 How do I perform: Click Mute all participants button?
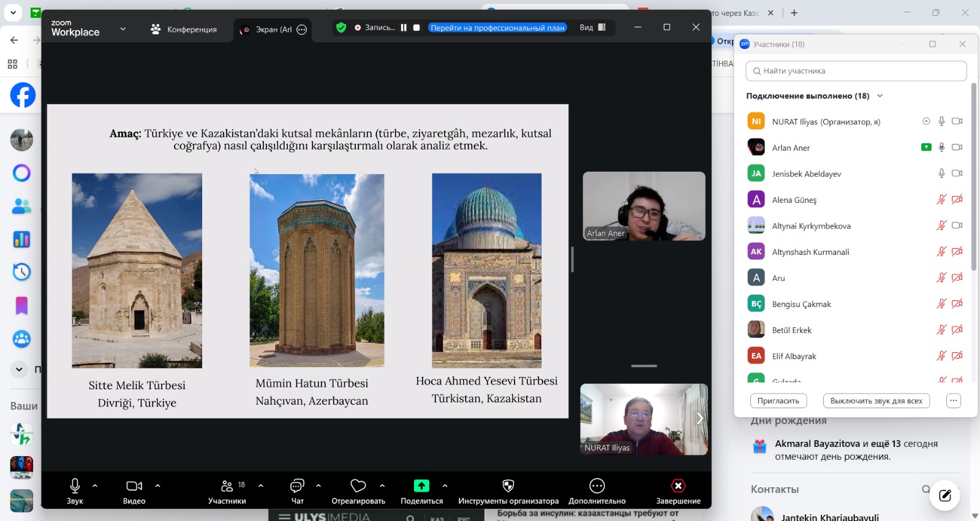(x=876, y=401)
